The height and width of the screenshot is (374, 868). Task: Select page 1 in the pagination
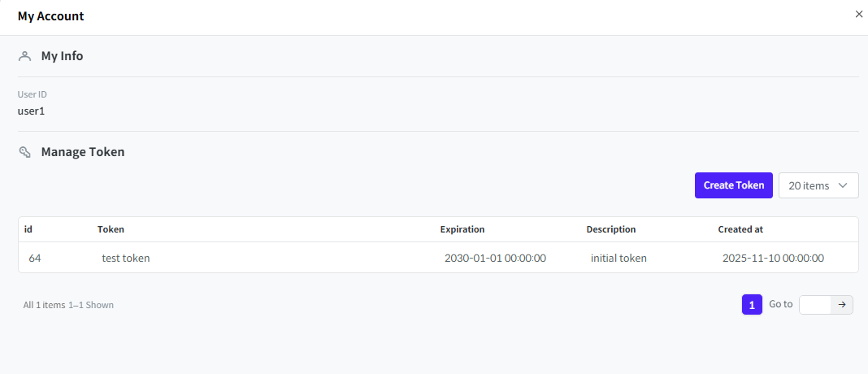click(752, 305)
